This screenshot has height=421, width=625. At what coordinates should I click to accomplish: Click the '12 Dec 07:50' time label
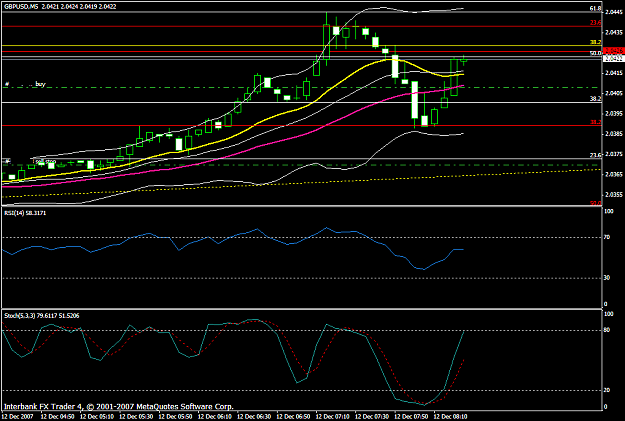411,417
